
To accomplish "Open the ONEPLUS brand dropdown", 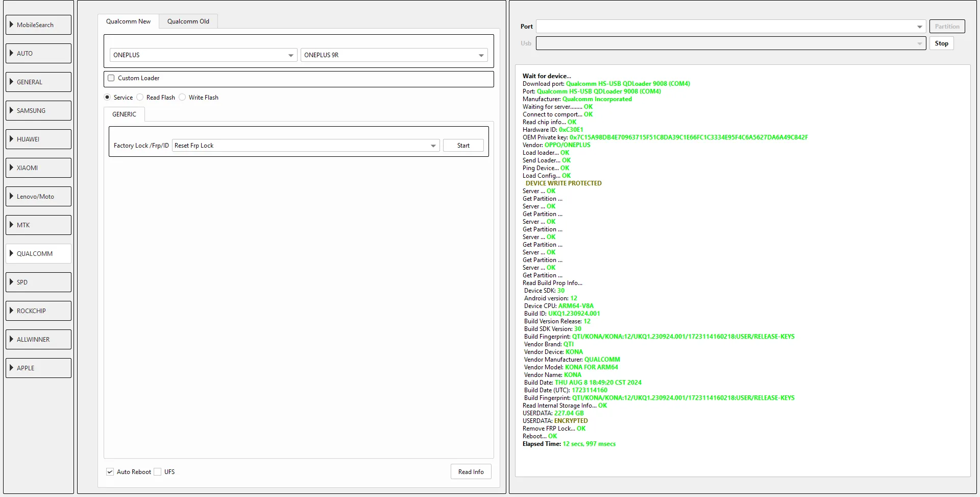I will (x=203, y=55).
